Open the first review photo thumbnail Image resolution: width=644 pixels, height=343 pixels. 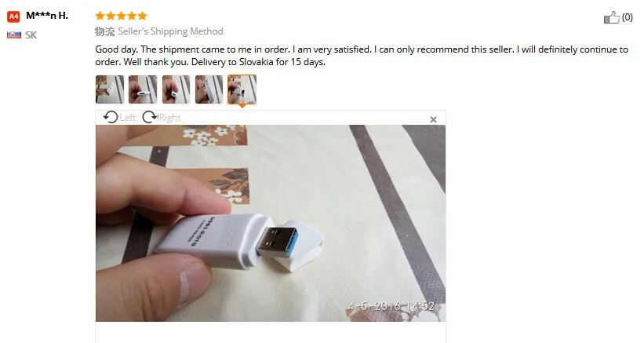(110, 89)
